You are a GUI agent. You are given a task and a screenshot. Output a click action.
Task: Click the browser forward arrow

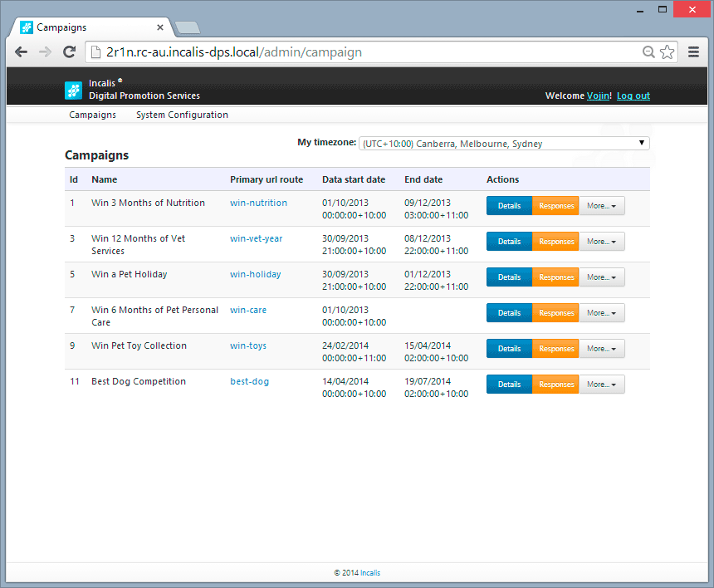[45, 52]
